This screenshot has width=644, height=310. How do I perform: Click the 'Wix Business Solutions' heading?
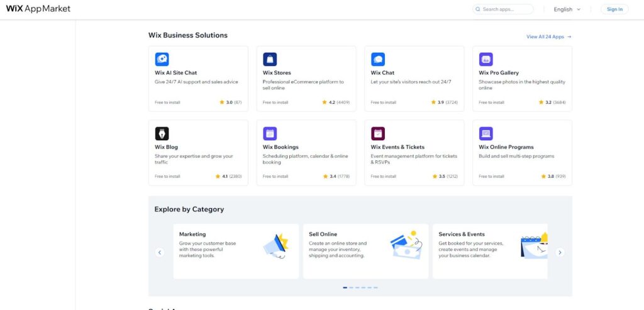pyautogui.click(x=187, y=35)
